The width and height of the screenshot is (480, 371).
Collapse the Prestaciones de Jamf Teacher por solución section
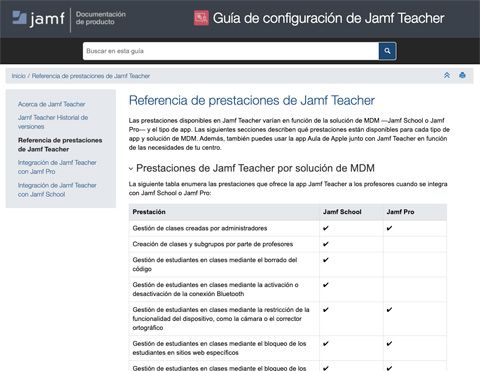tap(131, 169)
